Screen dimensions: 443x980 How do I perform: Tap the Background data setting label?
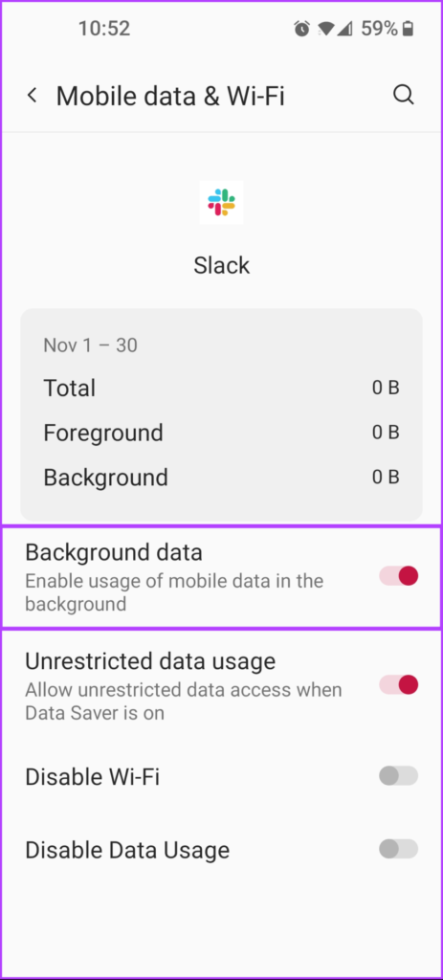(x=114, y=552)
